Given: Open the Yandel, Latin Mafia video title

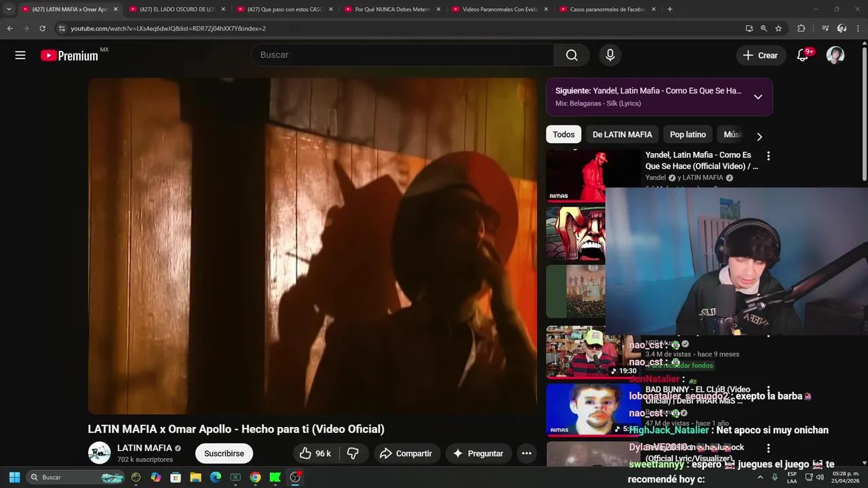Looking at the screenshot, I should pyautogui.click(x=702, y=161).
